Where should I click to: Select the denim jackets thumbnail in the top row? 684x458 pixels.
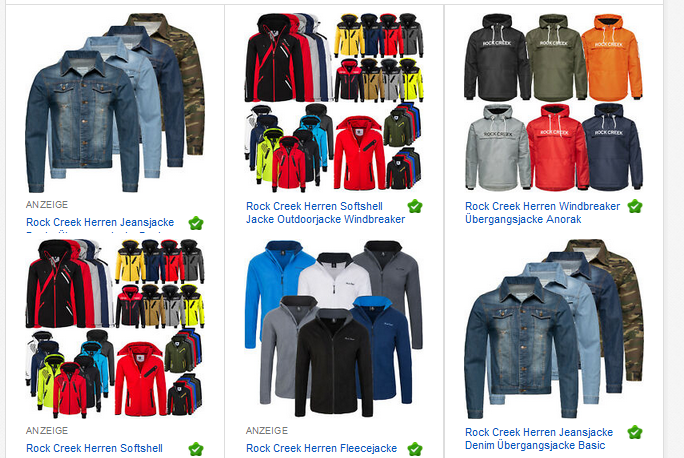(x=115, y=103)
